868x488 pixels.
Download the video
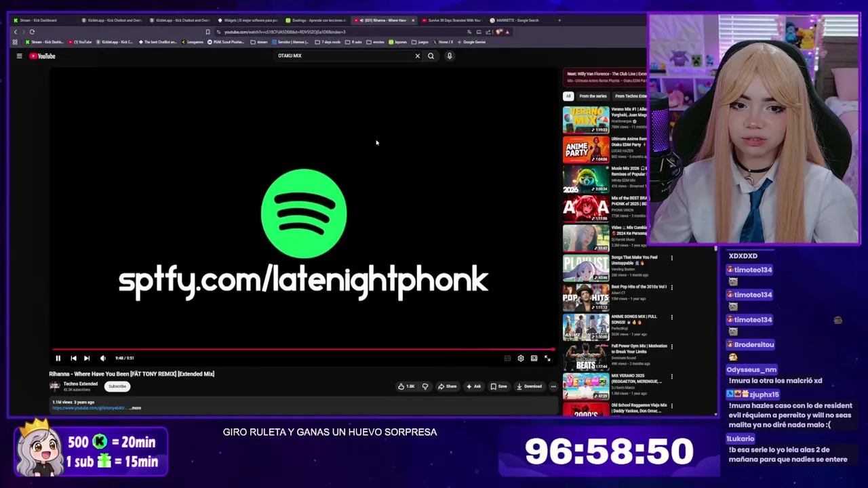coord(530,386)
